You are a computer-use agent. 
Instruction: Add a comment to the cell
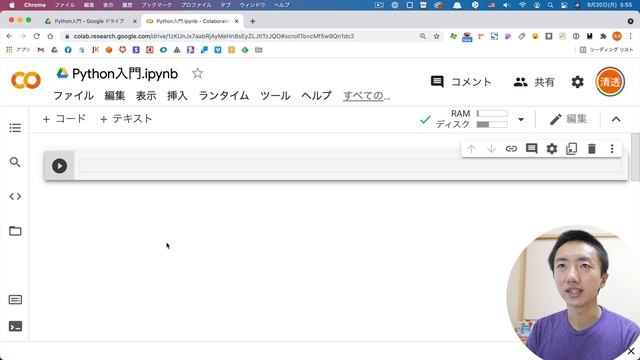(x=531, y=149)
